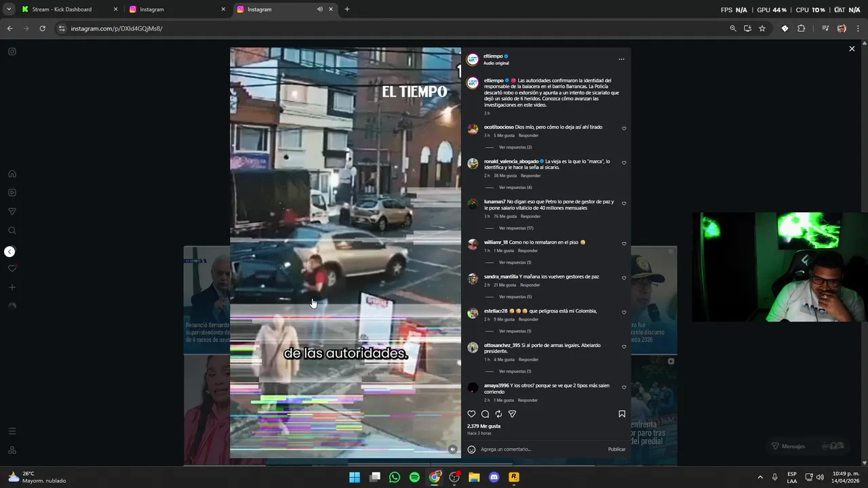
Task: Open WhatsApp from the taskbar
Action: pyautogui.click(x=395, y=477)
